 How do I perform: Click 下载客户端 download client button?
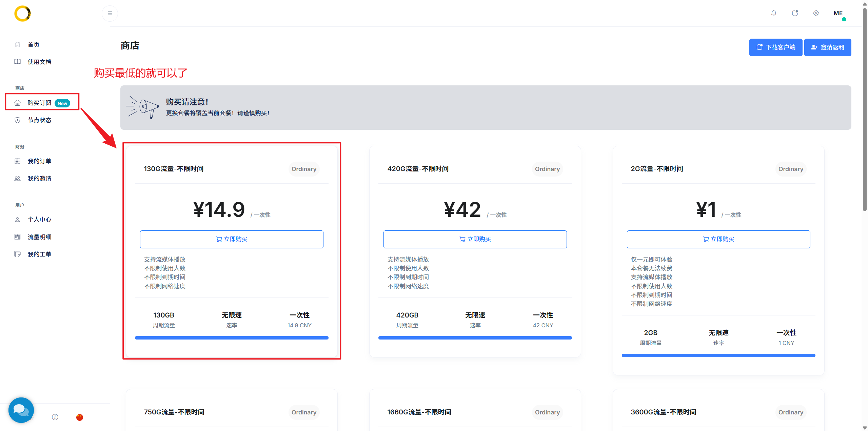point(775,47)
